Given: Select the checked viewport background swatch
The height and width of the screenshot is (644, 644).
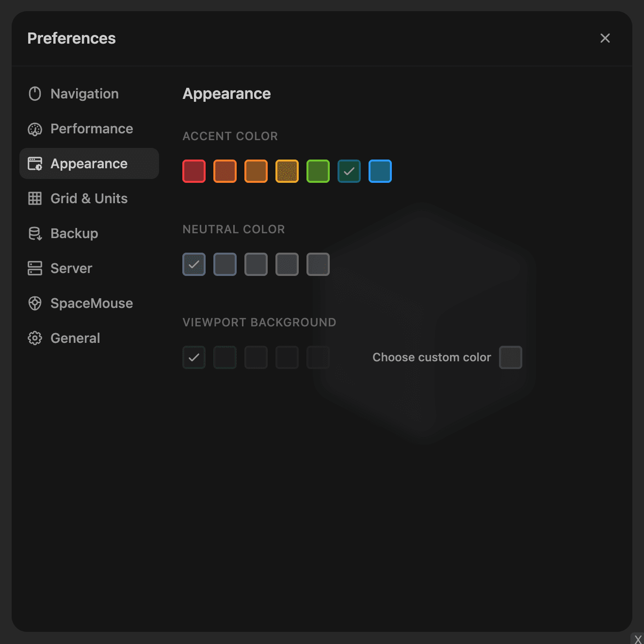Looking at the screenshot, I should click(x=194, y=357).
